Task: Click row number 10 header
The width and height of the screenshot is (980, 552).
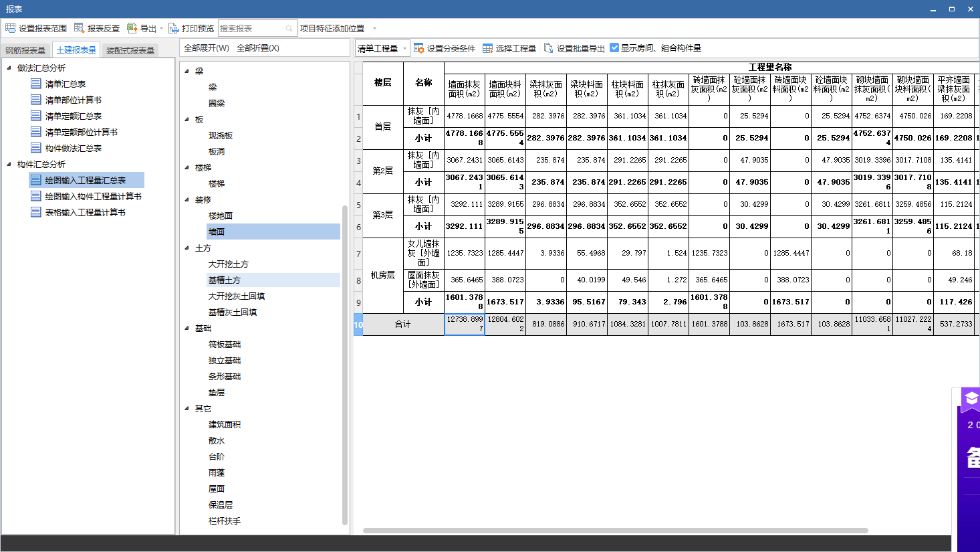Action: point(358,325)
